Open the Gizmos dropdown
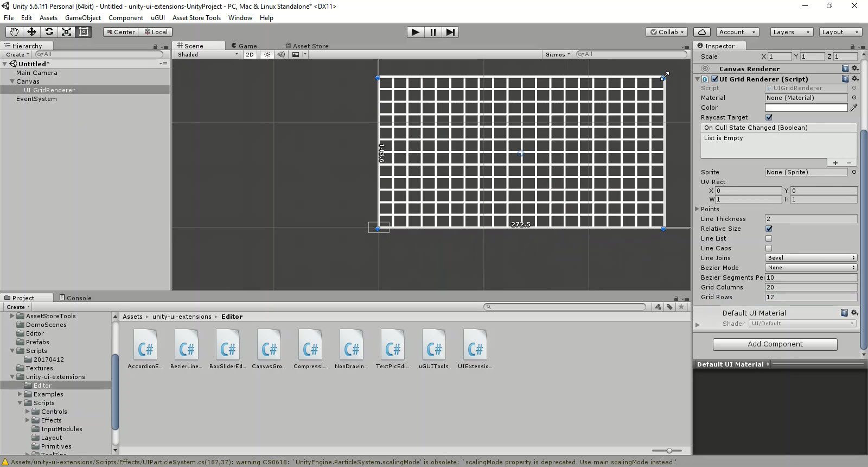Viewport: 868px width, 467px height. point(558,54)
